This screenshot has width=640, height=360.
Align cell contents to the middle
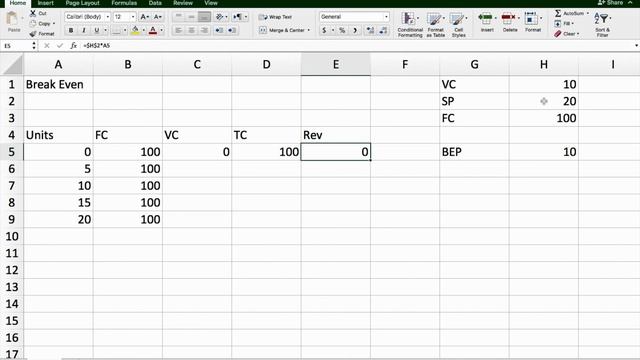coord(191,17)
